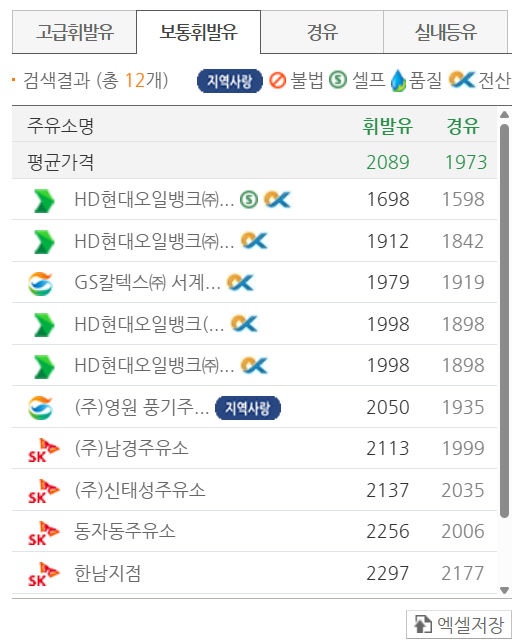The width and height of the screenshot is (521, 644).
Task: Click diesel price 2035
Action: coord(463,490)
